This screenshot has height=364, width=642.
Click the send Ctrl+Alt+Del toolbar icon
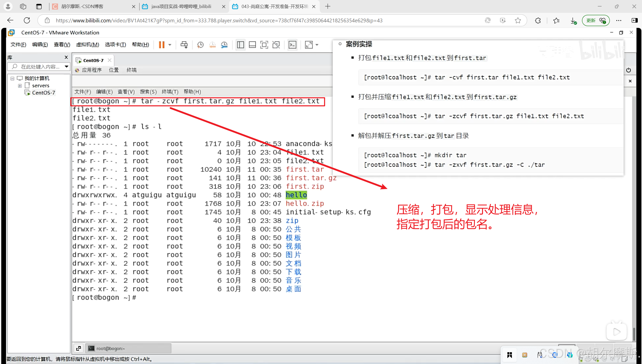pos(184,45)
